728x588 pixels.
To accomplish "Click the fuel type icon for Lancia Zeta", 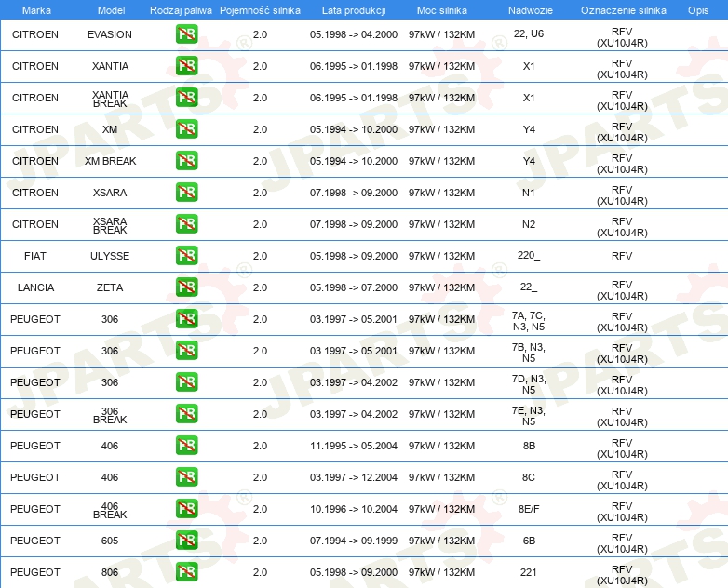I will click(186, 287).
